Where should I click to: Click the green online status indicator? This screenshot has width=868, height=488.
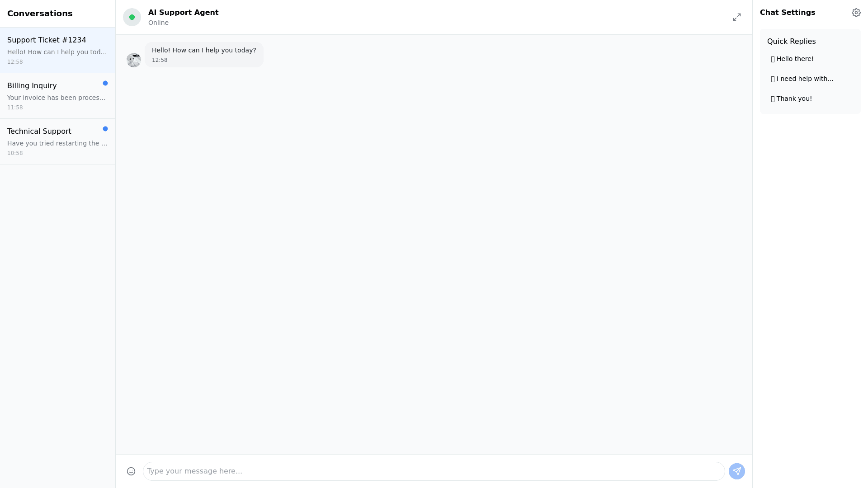(x=132, y=17)
